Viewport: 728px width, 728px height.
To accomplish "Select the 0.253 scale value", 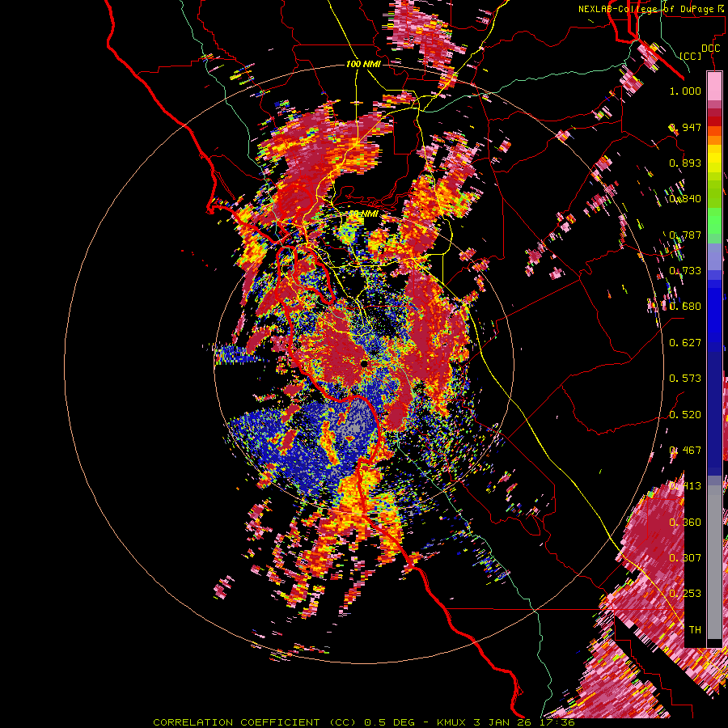I will tap(685, 594).
